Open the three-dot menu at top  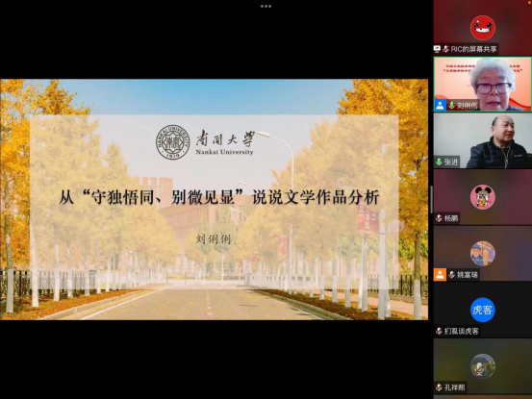(x=266, y=6)
